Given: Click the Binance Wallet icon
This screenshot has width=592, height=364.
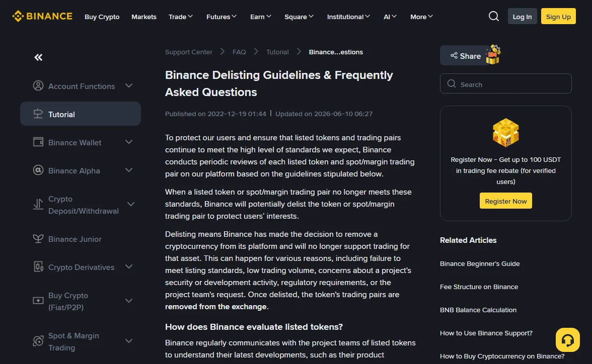Looking at the screenshot, I should [x=38, y=142].
